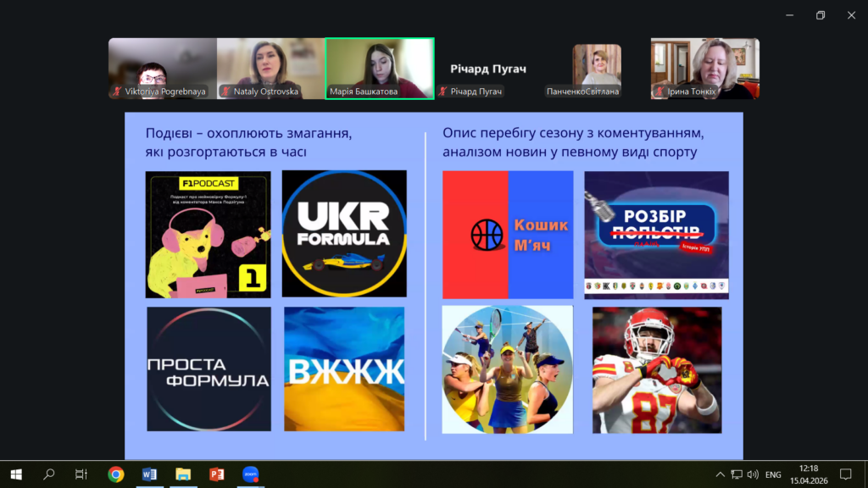Image resolution: width=868 pixels, height=488 pixels.
Task: Restore down the Zoom window
Action: tap(820, 15)
